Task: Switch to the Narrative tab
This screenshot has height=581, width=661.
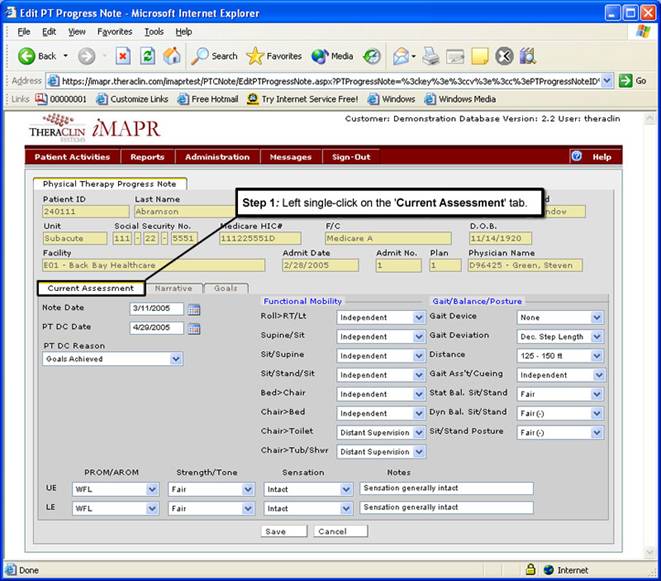Action: point(173,288)
